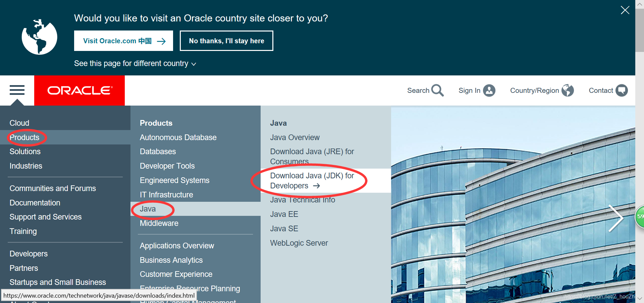Image resolution: width=644 pixels, height=303 pixels.
Task: Open Developer Tools submenu item
Action: [x=167, y=166]
